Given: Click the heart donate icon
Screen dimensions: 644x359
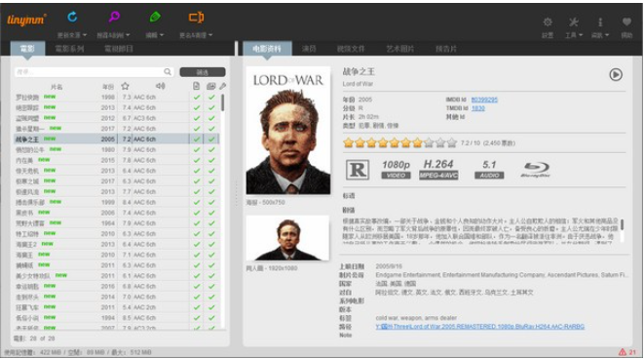Looking at the screenshot, I should click(626, 21).
